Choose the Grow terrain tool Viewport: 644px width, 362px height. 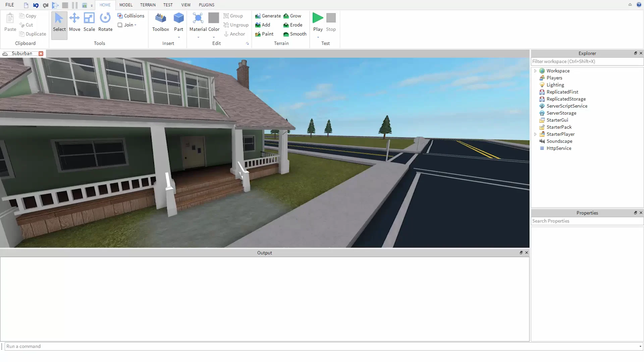pyautogui.click(x=292, y=16)
